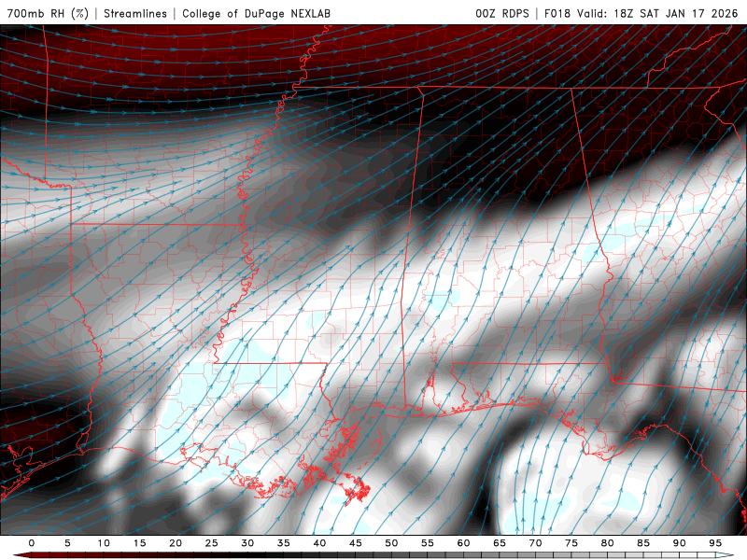Click the "80" value on the color scale
Viewport: 747px width, 560px height.
coord(608,543)
